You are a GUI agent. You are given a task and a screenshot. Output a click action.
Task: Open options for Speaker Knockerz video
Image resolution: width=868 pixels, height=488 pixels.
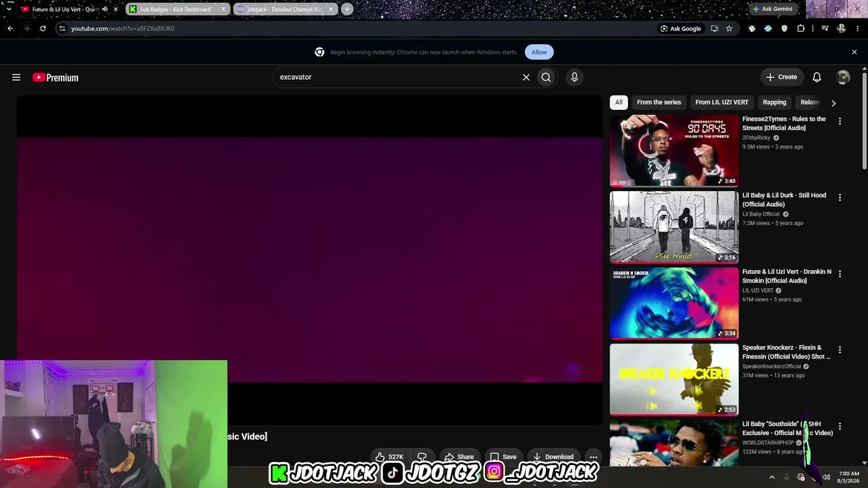(x=840, y=350)
